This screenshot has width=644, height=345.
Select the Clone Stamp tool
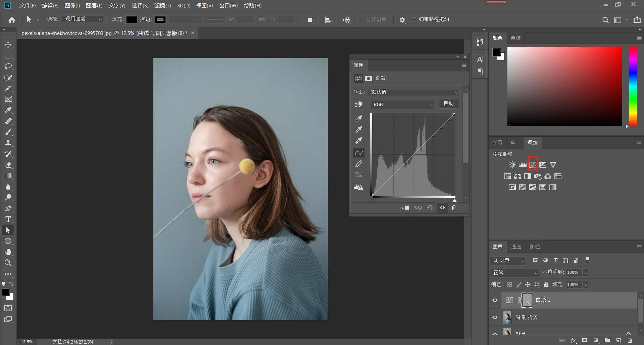(x=8, y=143)
